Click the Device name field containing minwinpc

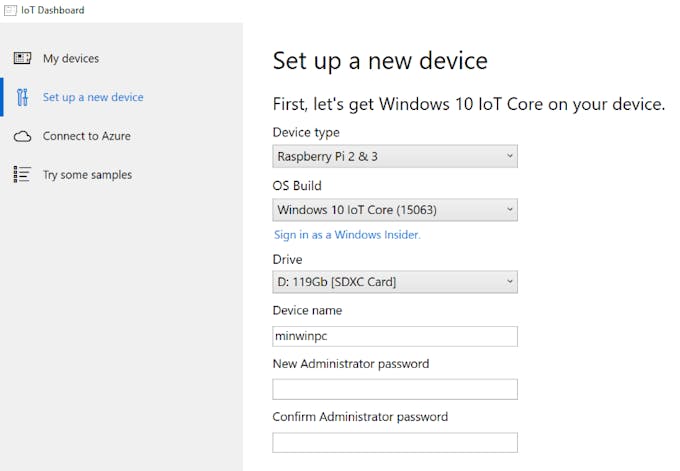click(395, 336)
